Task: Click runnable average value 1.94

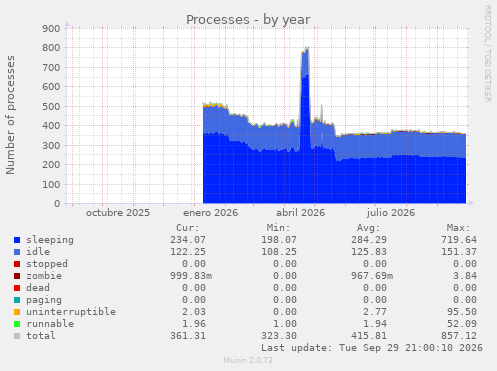Action: [375, 324]
